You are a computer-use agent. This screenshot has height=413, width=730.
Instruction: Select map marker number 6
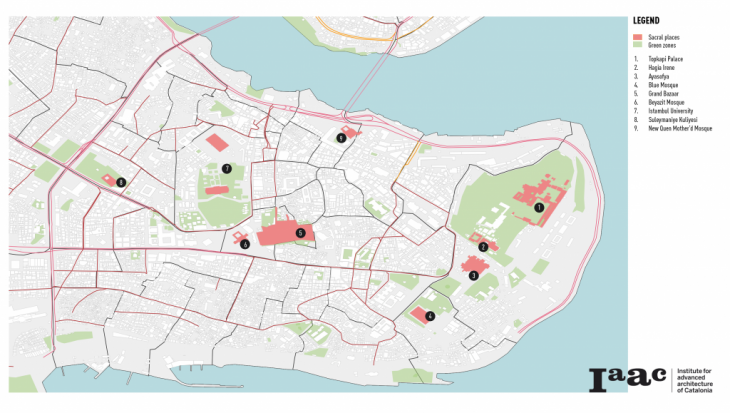245,244
